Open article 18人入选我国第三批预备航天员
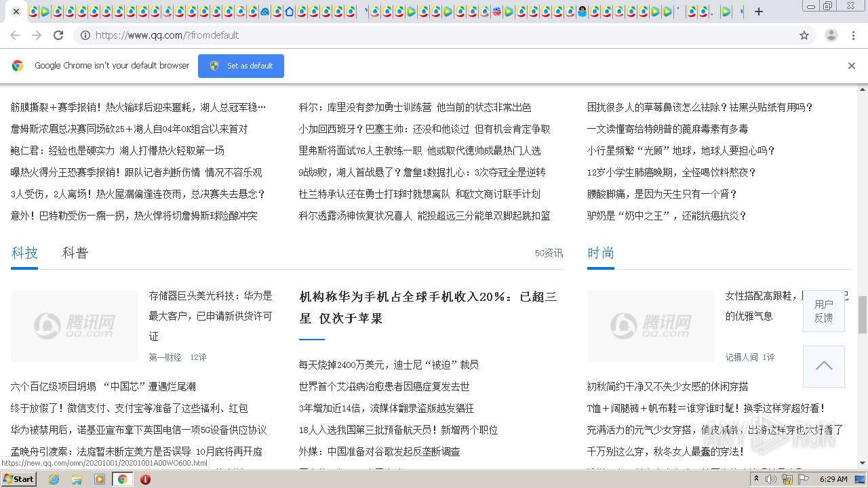The height and width of the screenshot is (488, 868). pyautogui.click(x=399, y=430)
